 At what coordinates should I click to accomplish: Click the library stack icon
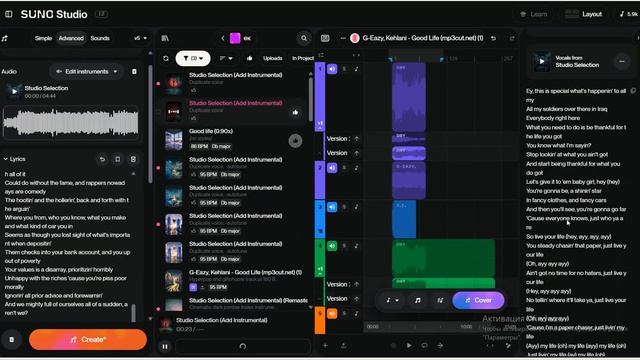[165, 38]
